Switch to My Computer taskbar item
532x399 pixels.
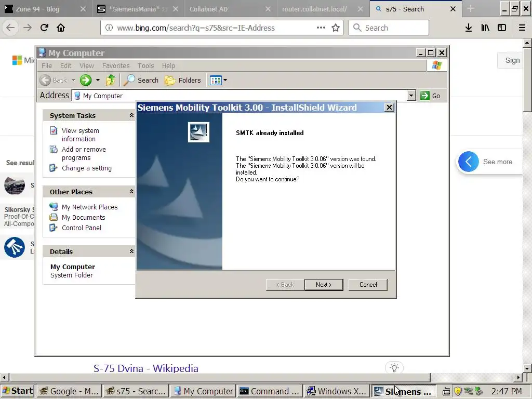point(203,391)
